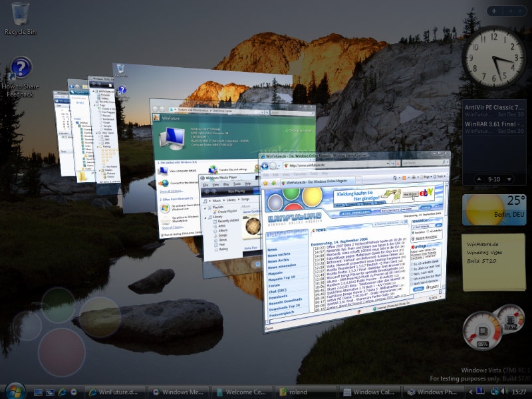The width and height of the screenshot is (532, 399).
Task: Open Page dropdown in IE command bar
Action: (427, 177)
